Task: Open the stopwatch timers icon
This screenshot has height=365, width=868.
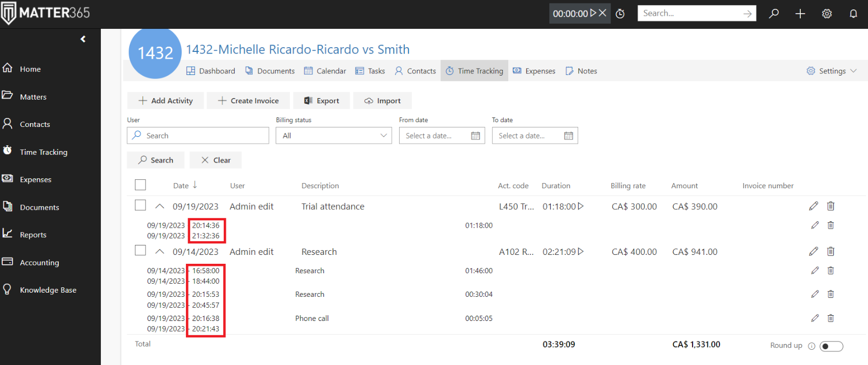Action: click(x=620, y=14)
